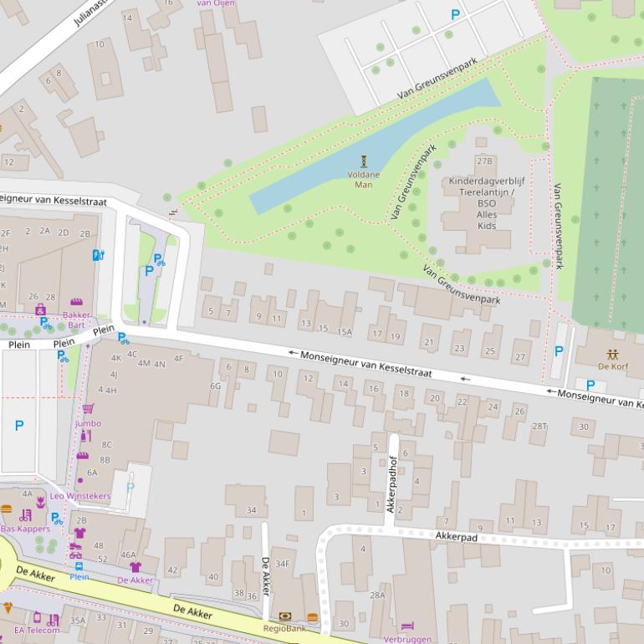This screenshot has height=644, width=644.
Task: Click the Bakker Bart bakery icon
Action: coord(76,302)
